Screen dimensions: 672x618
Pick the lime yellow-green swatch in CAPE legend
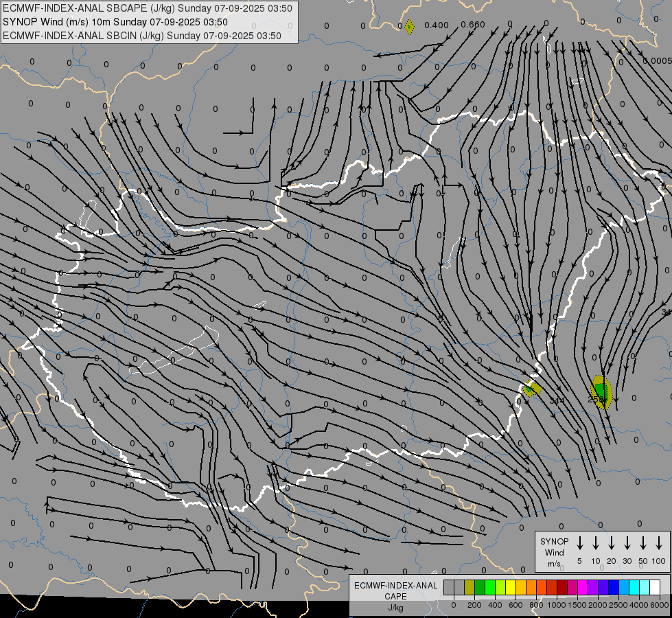tap(500, 587)
